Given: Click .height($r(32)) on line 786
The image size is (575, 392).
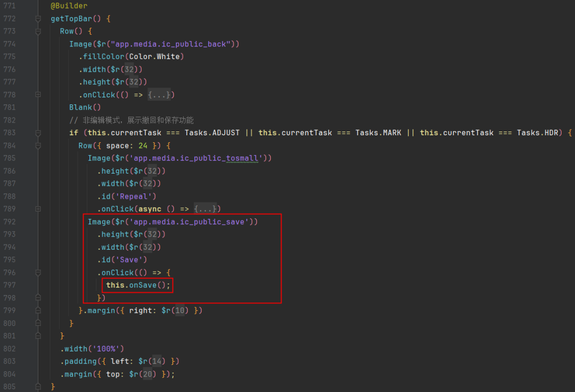Looking at the screenshot, I should (x=132, y=171).
